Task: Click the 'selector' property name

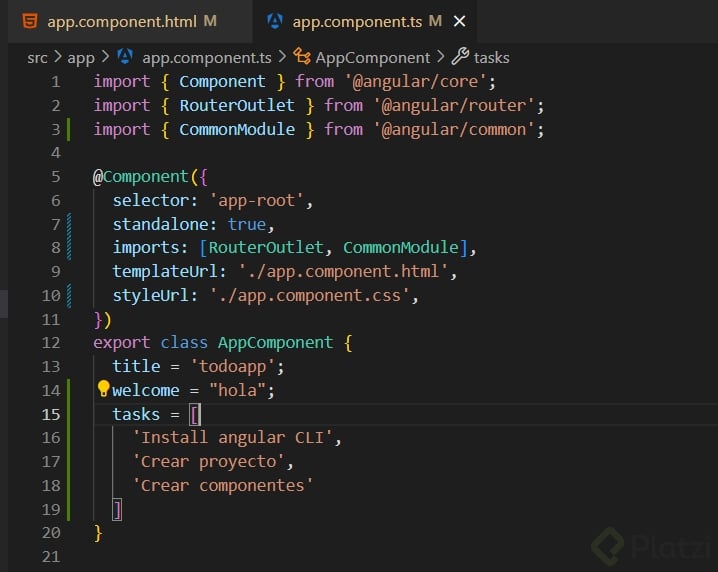Action: [151, 201]
